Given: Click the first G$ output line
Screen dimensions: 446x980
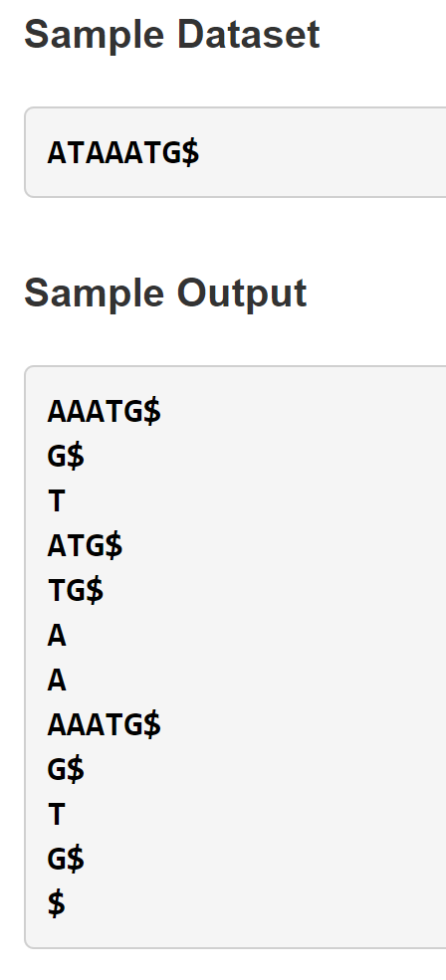Looking at the screenshot, I should (x=66, y=457).
